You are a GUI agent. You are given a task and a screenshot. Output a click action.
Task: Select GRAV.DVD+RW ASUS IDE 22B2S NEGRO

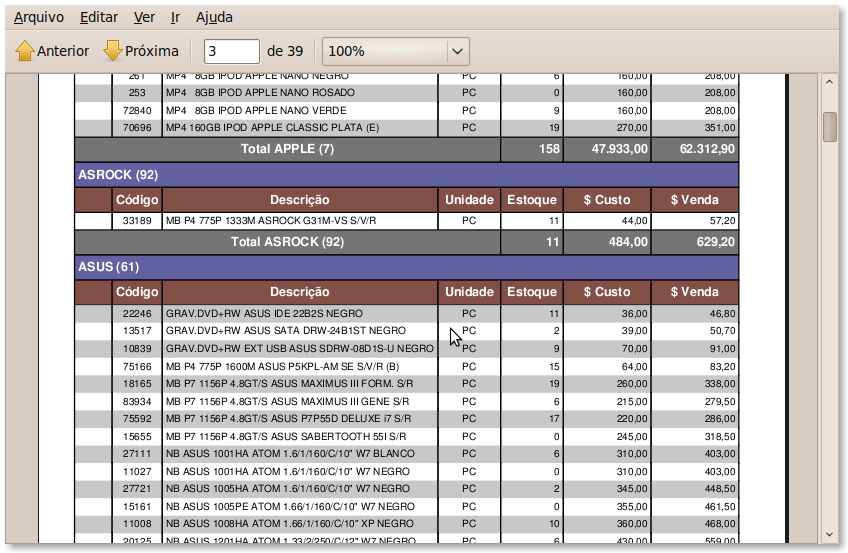(x=264, y=314)
